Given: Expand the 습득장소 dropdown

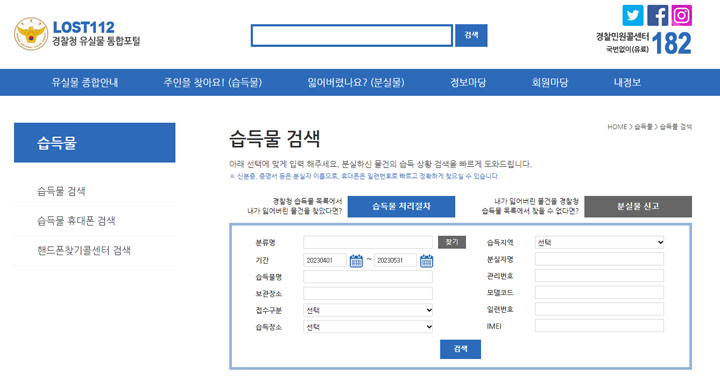Looking at the screenshot, I should [368, 327].
